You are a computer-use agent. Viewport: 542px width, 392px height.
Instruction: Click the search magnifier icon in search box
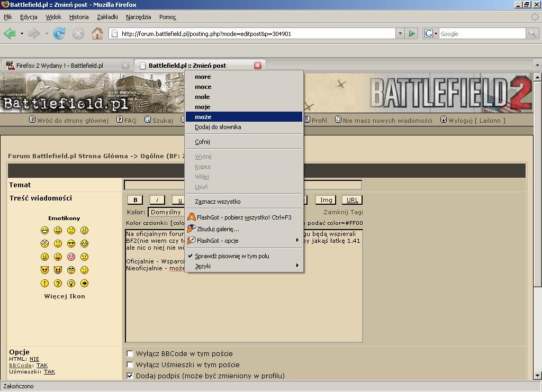[x=532, y=34]
